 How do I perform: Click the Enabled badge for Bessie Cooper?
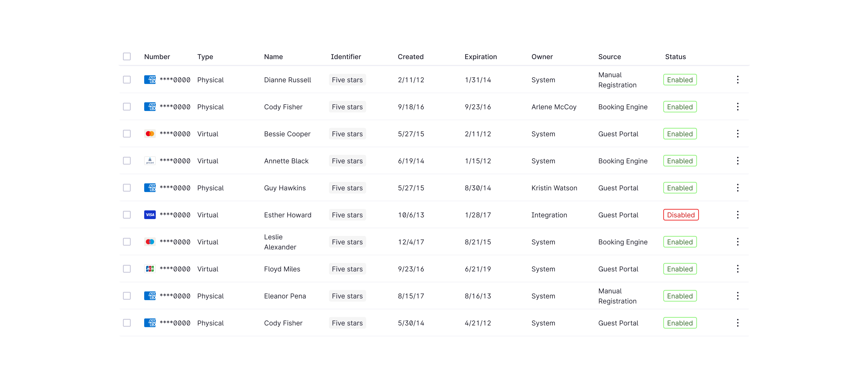(680, 134)
